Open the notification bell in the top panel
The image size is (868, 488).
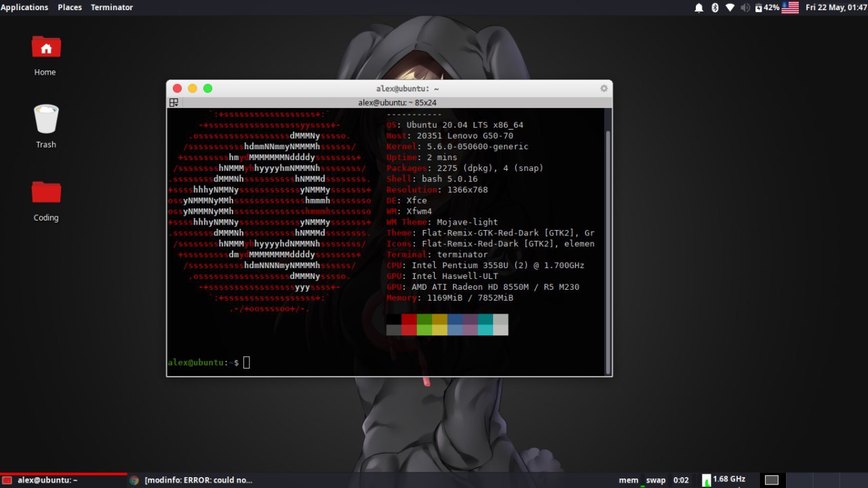(x=698, y=7)
